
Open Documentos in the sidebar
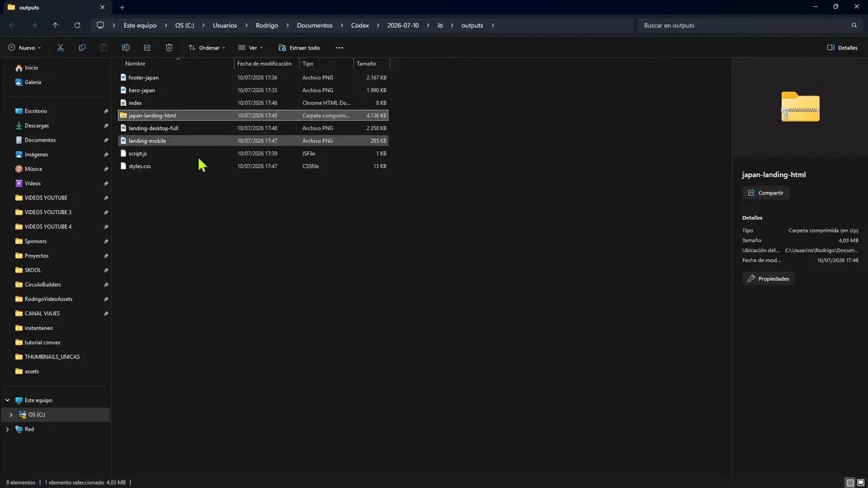[x=40, y=140]
